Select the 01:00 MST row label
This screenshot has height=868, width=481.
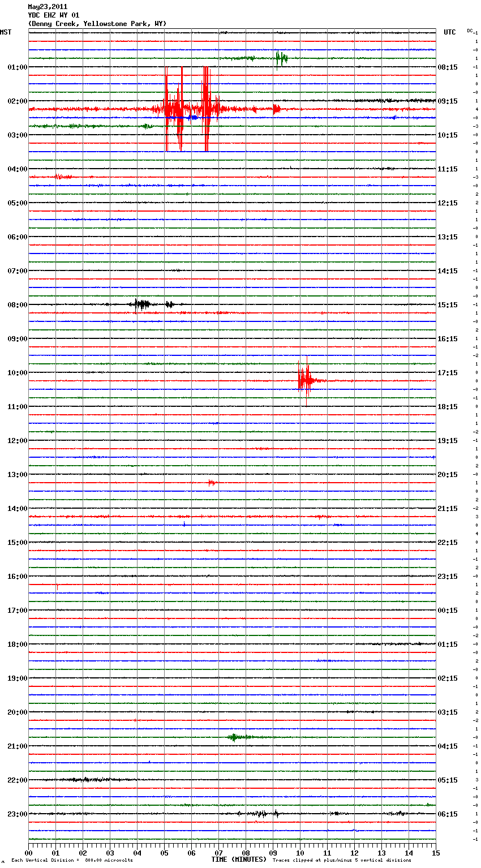(x=18, y=67)
